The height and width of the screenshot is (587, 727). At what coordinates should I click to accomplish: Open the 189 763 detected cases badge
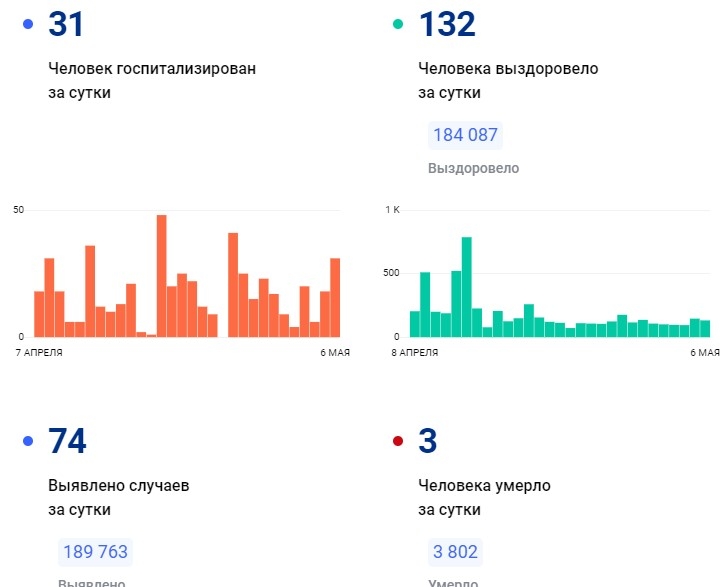pyautogui.click(x=95, y=552)
